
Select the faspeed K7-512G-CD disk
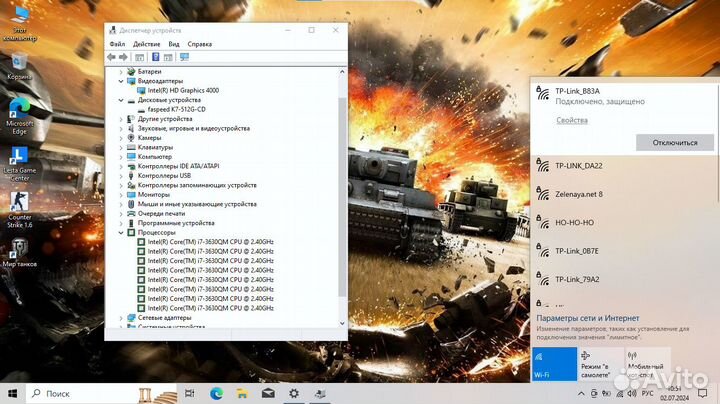[x=176, y=109]
